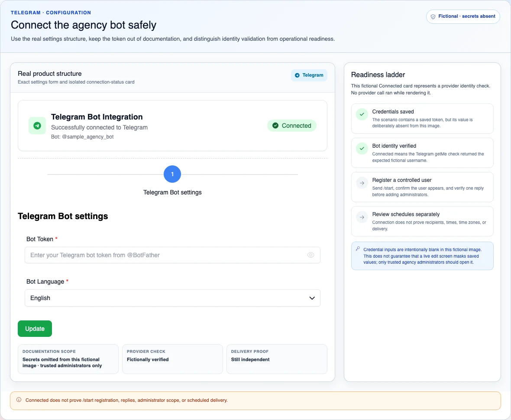Click the 'TELEGRAM · CONFIGURATION' breadcrumb text
511x420 pixels.
(x=51, y=13)
